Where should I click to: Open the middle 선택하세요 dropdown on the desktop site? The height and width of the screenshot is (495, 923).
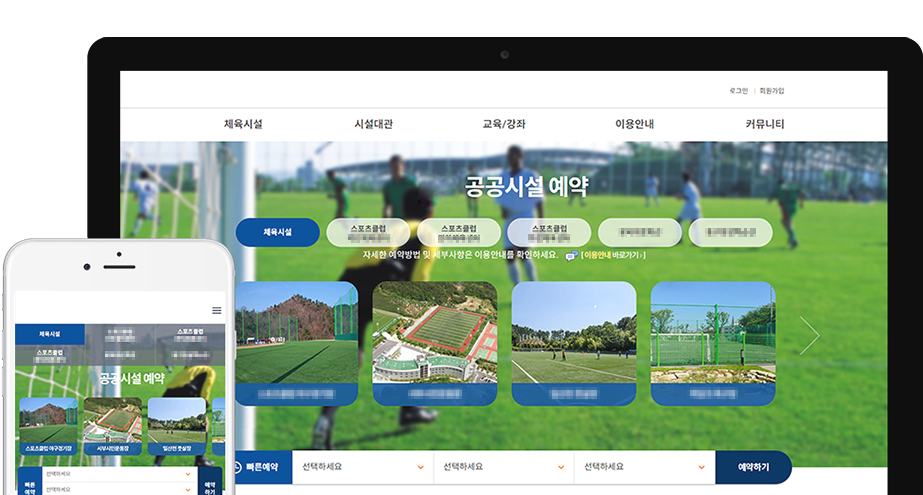tap(504, 467)
